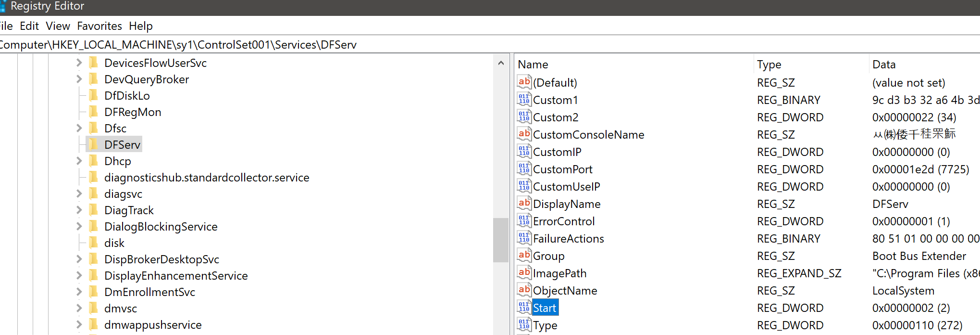Screen dimensions: 980x335
Task: Sort values by Type column header
Action: (x=811, y=64)
